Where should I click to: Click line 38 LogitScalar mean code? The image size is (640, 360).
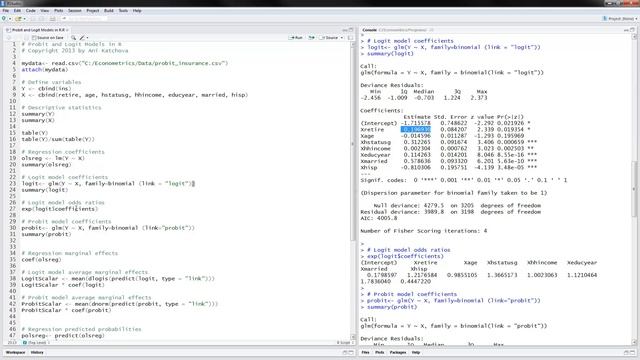click(x=118, y=278)
